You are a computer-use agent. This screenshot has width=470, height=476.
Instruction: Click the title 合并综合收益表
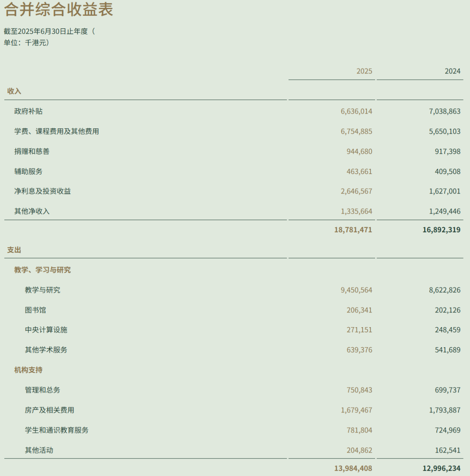tap(57, 10)
